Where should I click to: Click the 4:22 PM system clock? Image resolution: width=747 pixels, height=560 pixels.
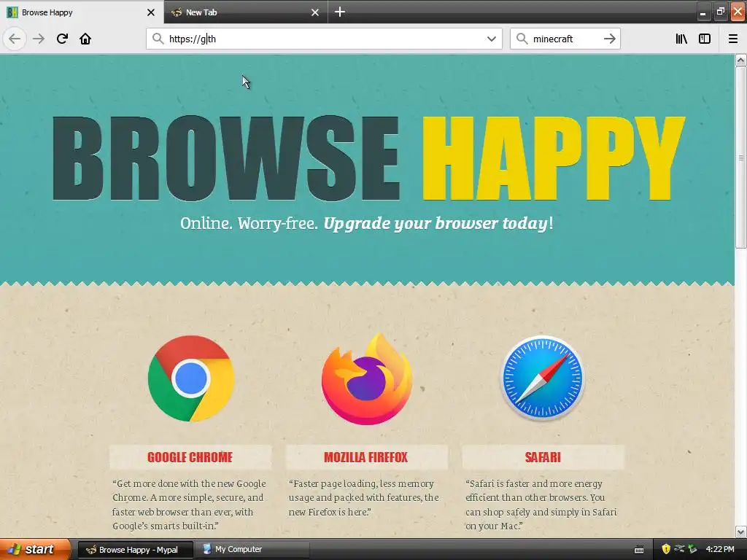[x=720, y=550]
